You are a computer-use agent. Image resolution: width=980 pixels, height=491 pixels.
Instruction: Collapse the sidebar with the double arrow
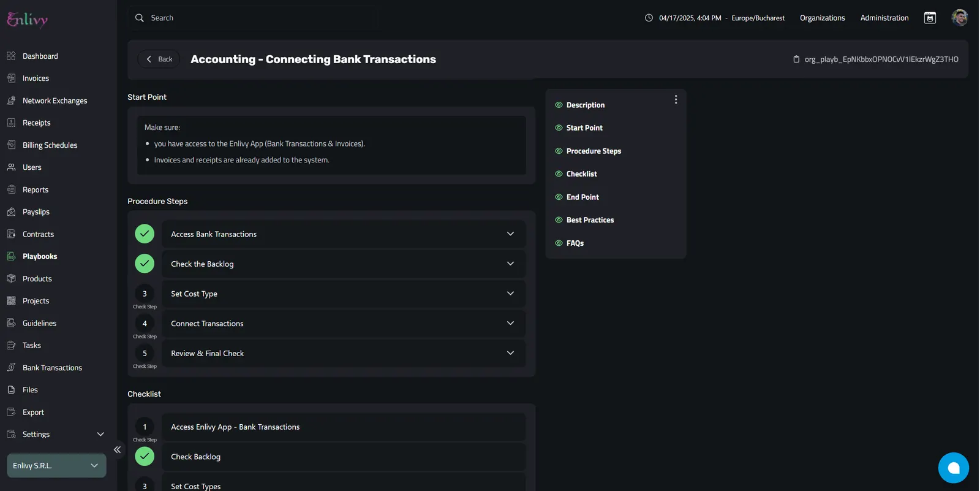click(117, 450)
